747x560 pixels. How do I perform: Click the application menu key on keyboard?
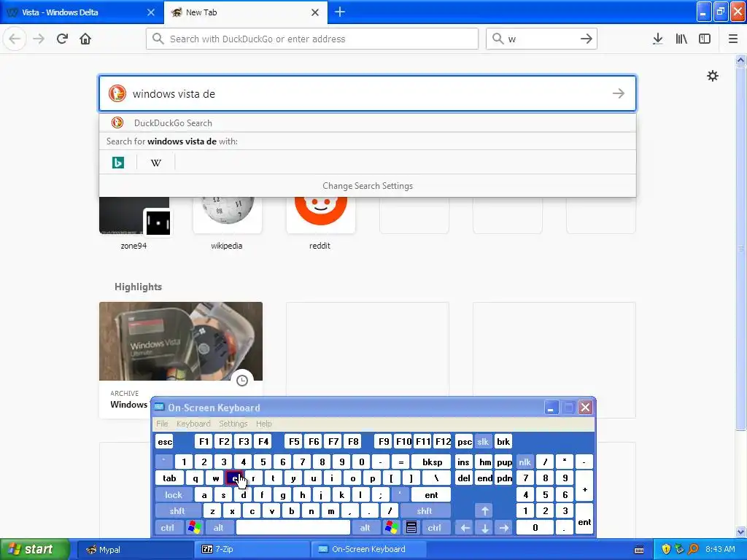[411, 528]
